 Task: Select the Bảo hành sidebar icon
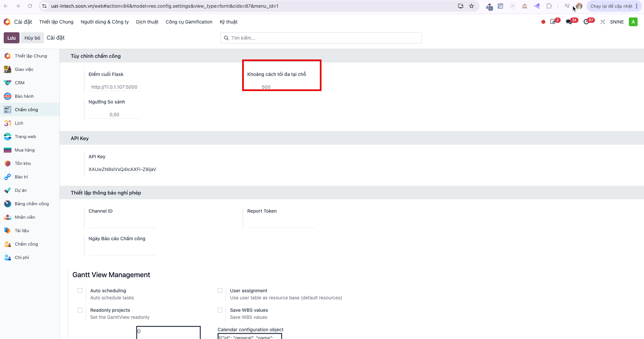pos(7,96)
